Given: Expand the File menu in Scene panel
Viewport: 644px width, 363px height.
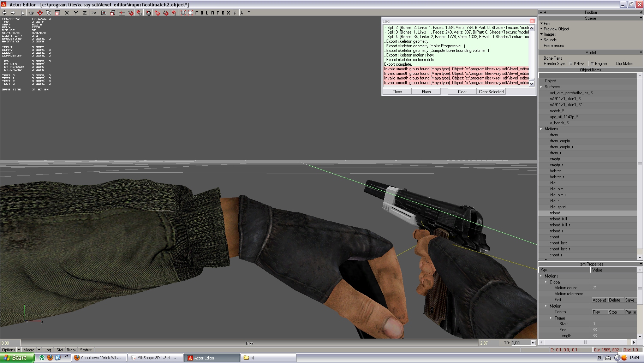Looking at the screenshot, I should 545,24.
